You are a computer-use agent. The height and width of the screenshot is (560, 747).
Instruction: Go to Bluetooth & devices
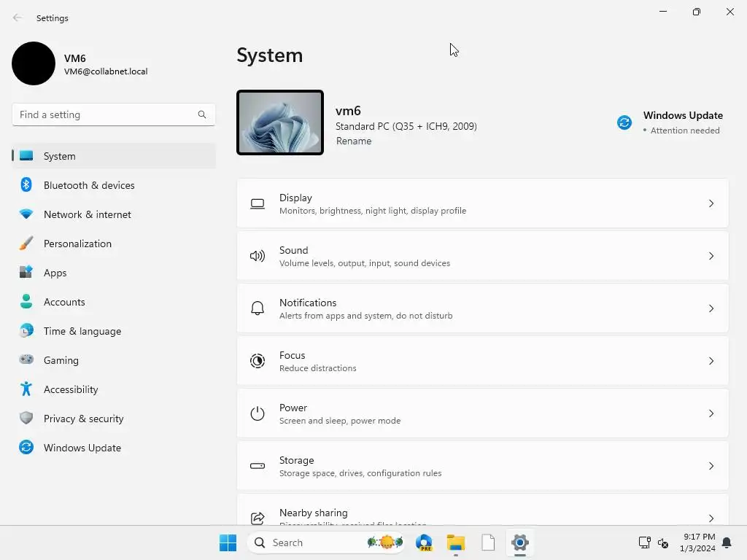click(x=114, y=184)
